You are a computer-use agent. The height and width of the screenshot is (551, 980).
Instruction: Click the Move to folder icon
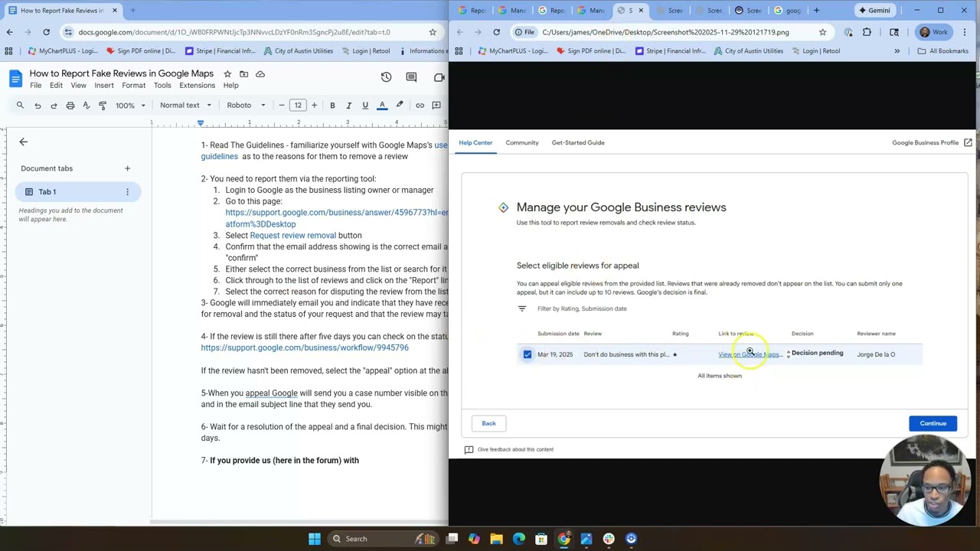click(243, 74)
